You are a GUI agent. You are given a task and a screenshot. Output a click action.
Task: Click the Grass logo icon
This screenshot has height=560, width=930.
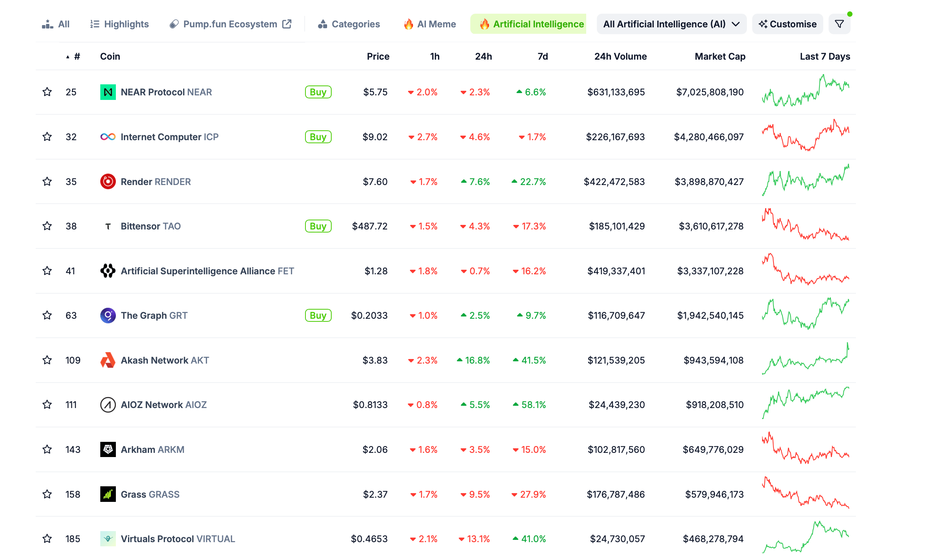click(108, 494)
